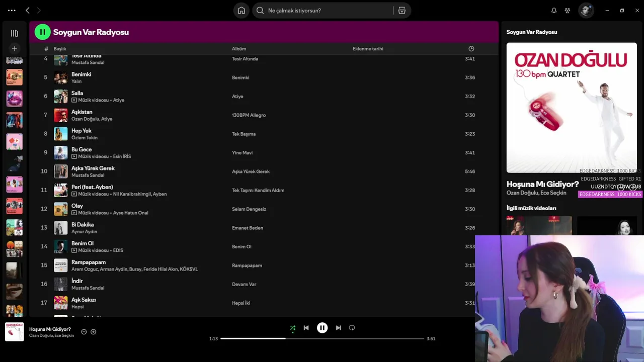Open music video icon for Benim Ol

[x=74, y=250]
